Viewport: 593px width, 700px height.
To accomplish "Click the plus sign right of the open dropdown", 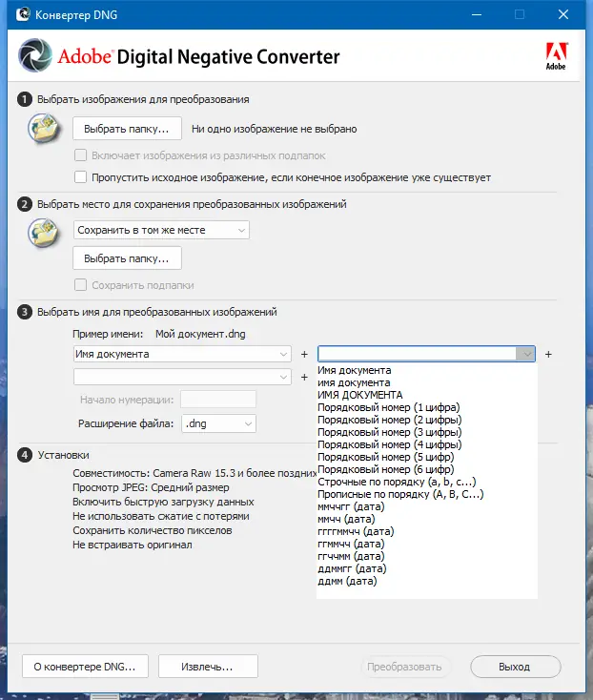I will [x=548, y=354].
